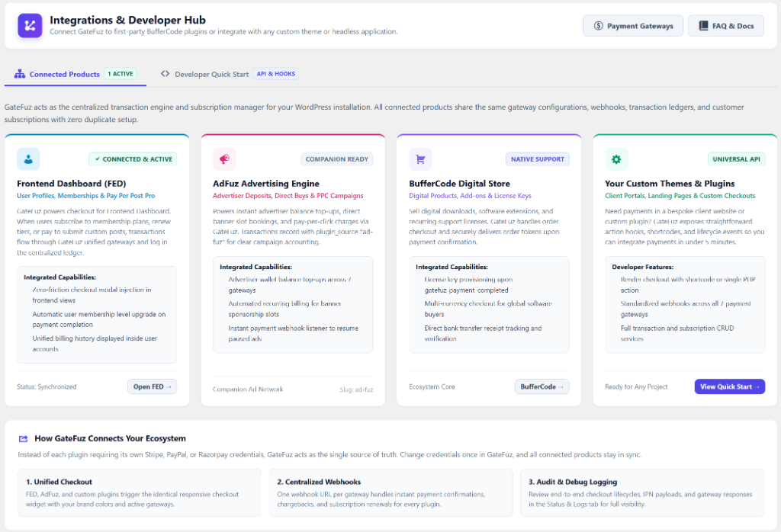The height and width of the screenshot is (532, 781).
Task: Switch to the Developer Quick Start tab
Action: pyautogui.click(x=229, y=74)
